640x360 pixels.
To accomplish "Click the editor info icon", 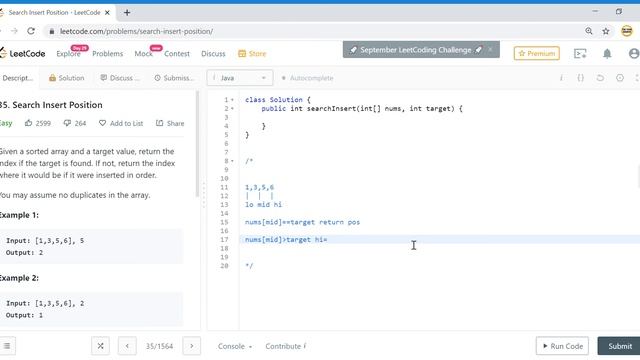I will point(561,78).
